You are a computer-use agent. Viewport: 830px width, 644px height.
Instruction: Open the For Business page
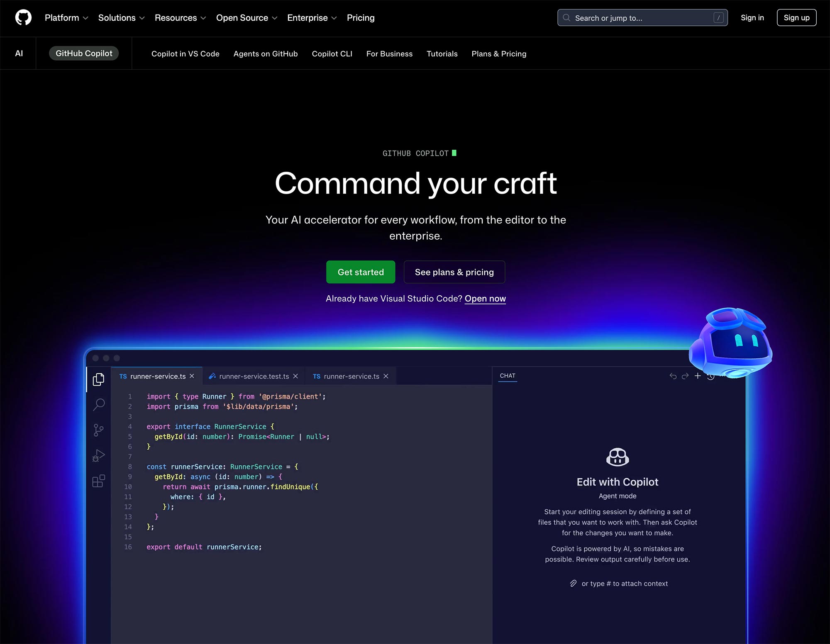389,54
